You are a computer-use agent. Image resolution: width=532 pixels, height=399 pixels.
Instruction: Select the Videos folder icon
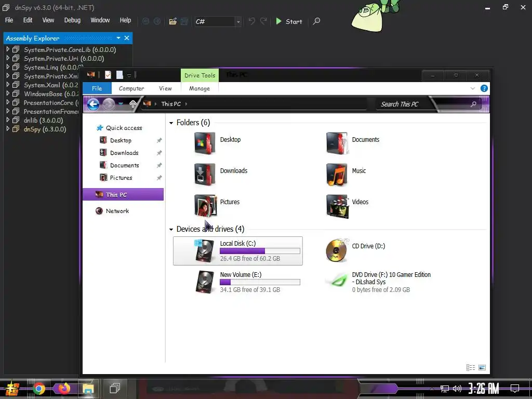click(x=337, y=206)
